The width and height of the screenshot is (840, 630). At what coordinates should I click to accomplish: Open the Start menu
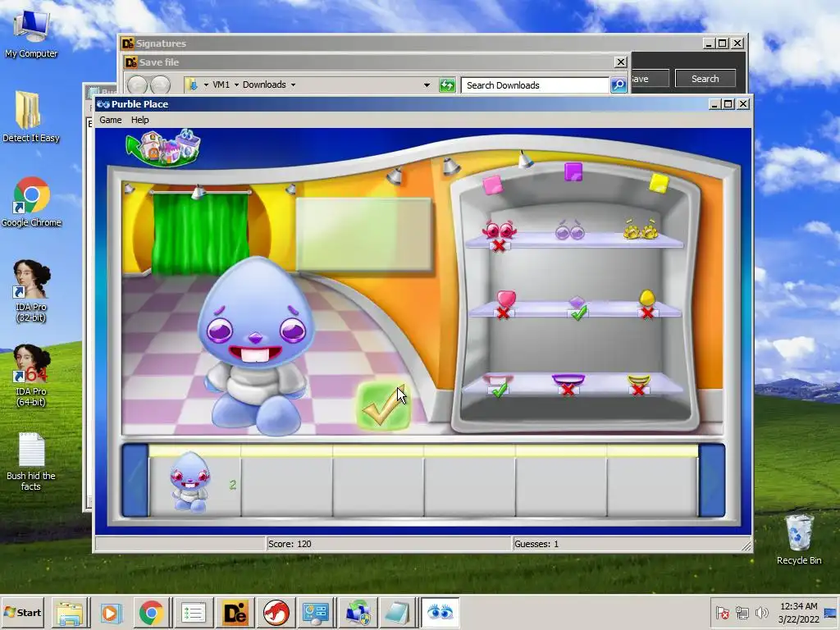tap(24, 612)
